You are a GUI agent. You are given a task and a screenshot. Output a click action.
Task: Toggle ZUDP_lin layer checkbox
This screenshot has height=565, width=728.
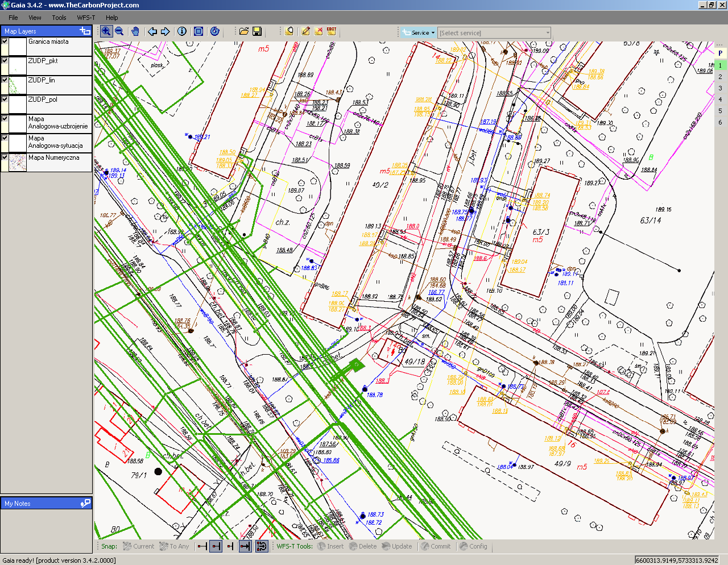tap(5, 80)
